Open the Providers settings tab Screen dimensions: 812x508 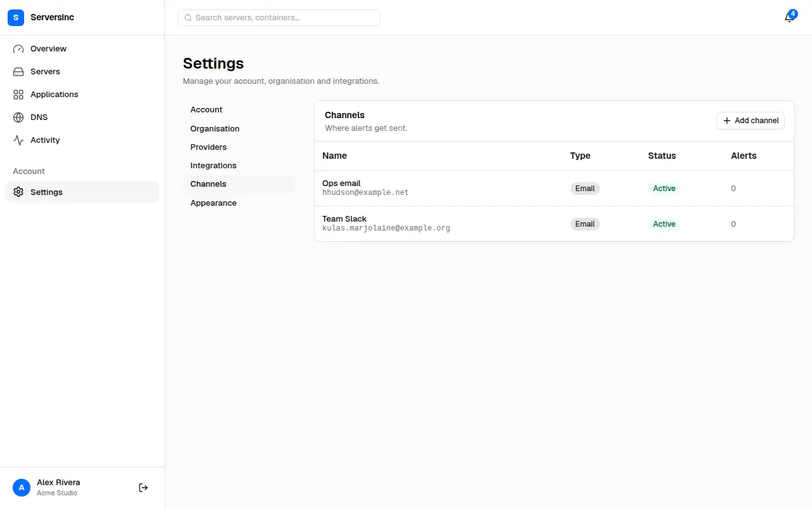click(239, 147)
